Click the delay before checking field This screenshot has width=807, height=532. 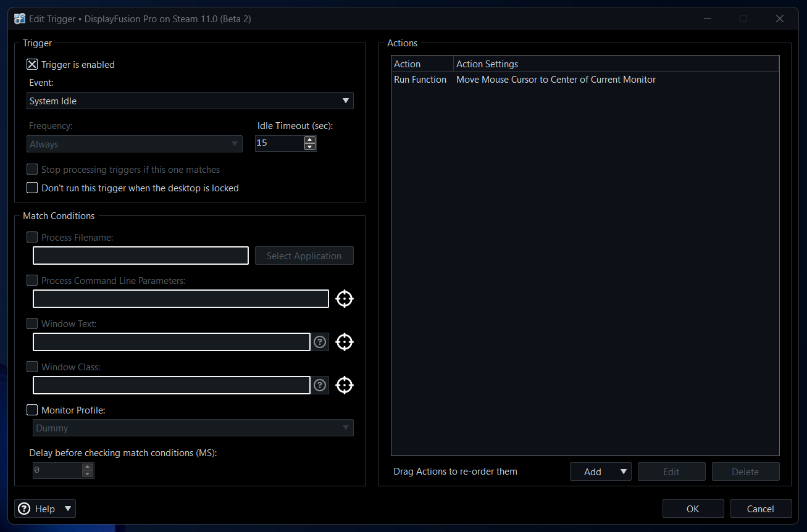(57, 470)
